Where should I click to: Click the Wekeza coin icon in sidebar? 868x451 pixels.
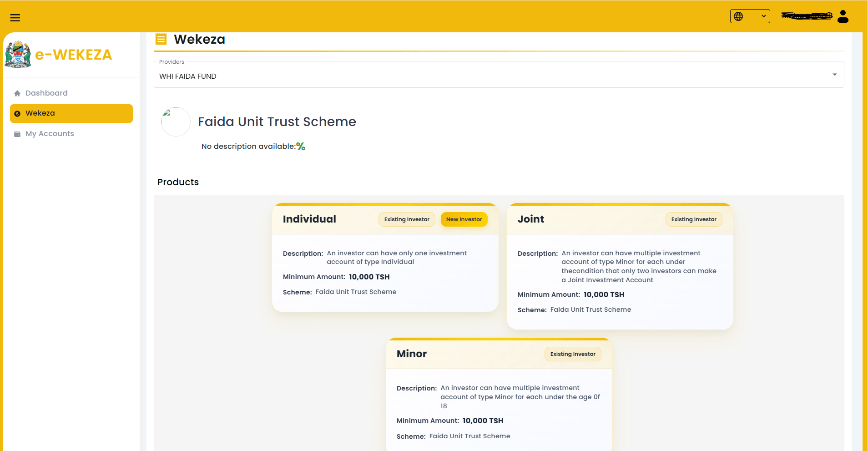click(x=17, y=114)
